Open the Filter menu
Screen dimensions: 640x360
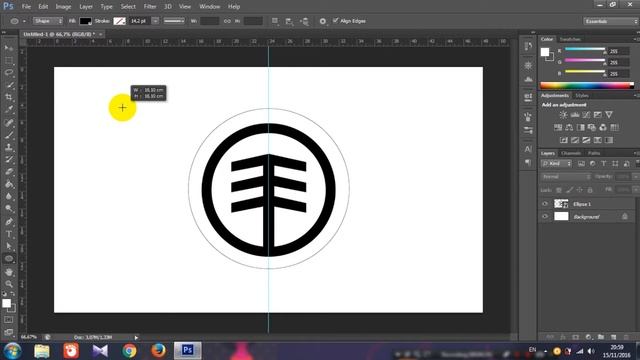[x=150, y=7]
